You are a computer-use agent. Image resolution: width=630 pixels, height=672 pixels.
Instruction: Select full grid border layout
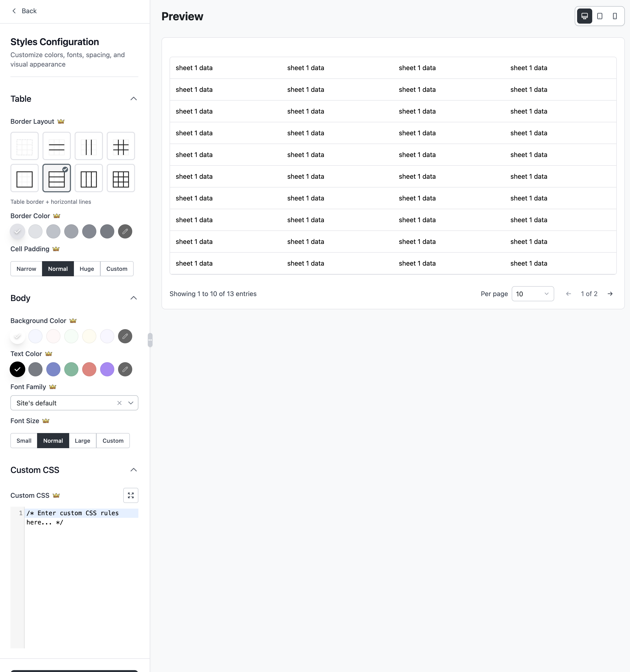pyautogui.click(x=121, y=178)
